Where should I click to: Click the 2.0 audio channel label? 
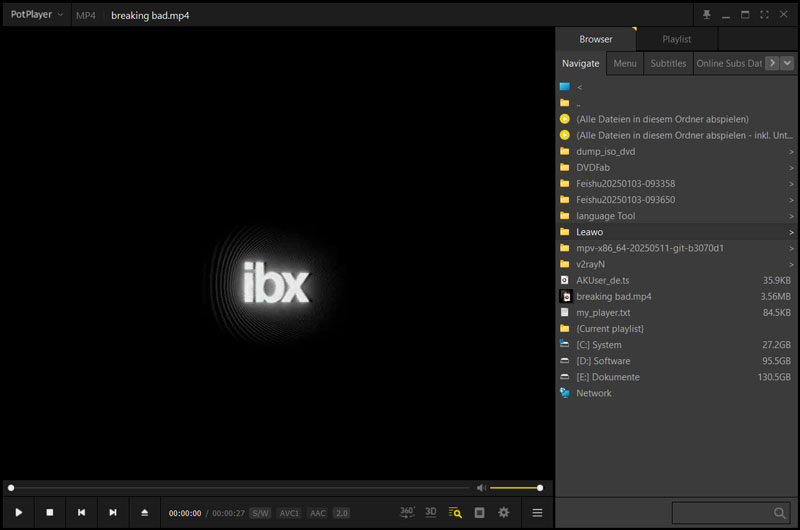(341, 513)
